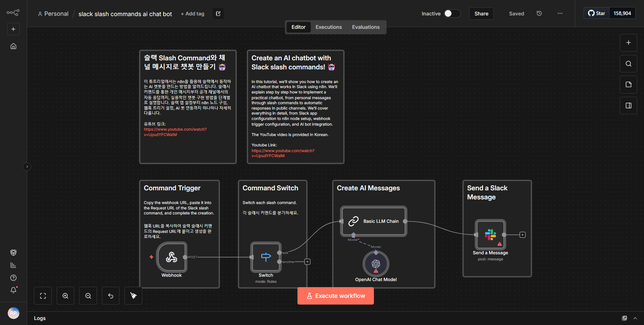The height and width of the screenshot is (325, 644).
Task: Switch to the Executions tab
Action: pos(329,27)
